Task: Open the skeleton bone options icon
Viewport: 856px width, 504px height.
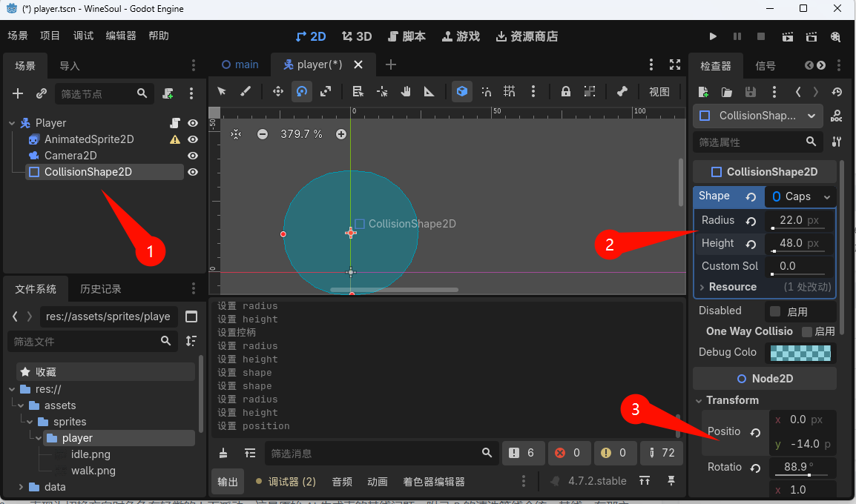Action: pos(622,92)
